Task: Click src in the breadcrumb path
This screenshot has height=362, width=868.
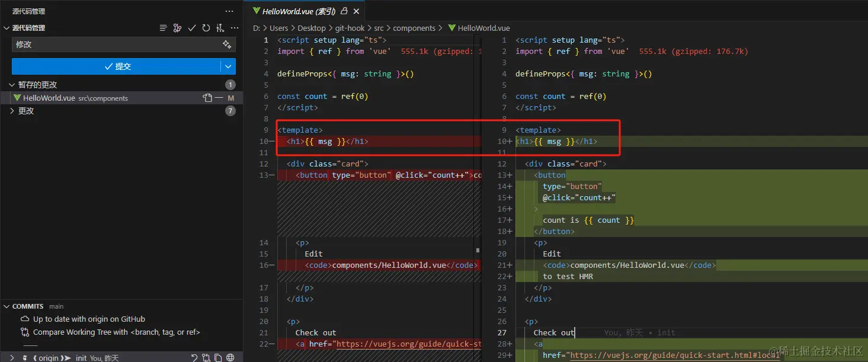Action: pyautogui.click(x=379, y=28)
